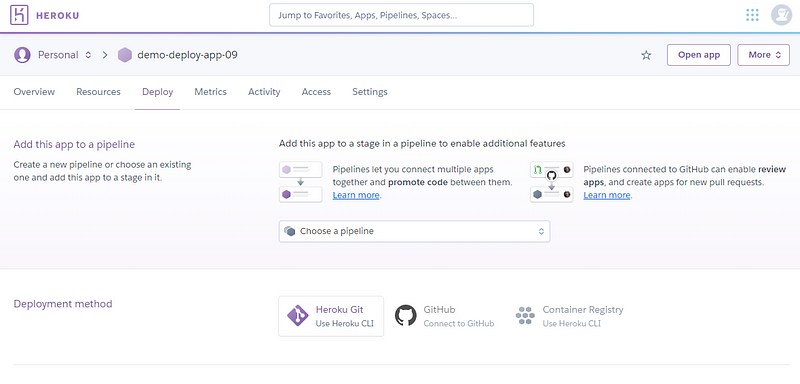Follow Learn more link about promoting code
This screenshot has height=384, width=800.
pos(356,195)
